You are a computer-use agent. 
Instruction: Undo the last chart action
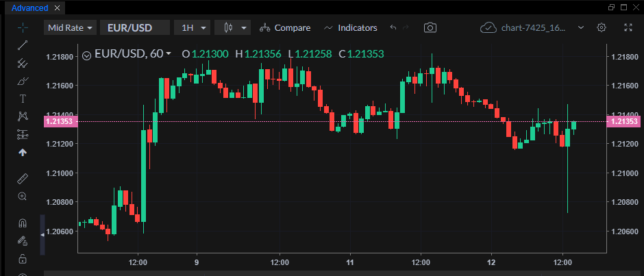coord(393,27)
